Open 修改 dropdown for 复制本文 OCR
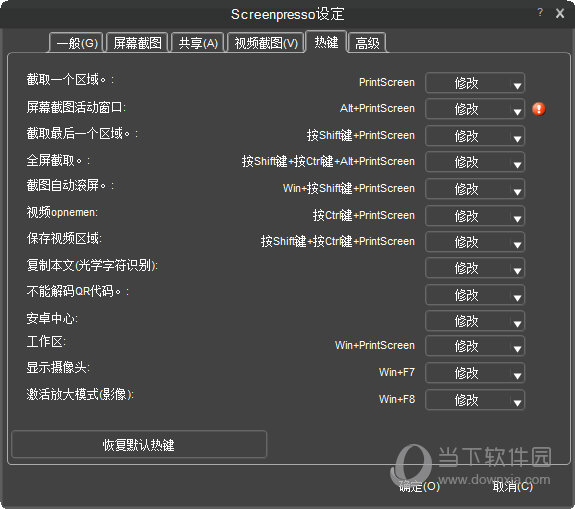Screen dimensions: 575x509 point(475,268)
